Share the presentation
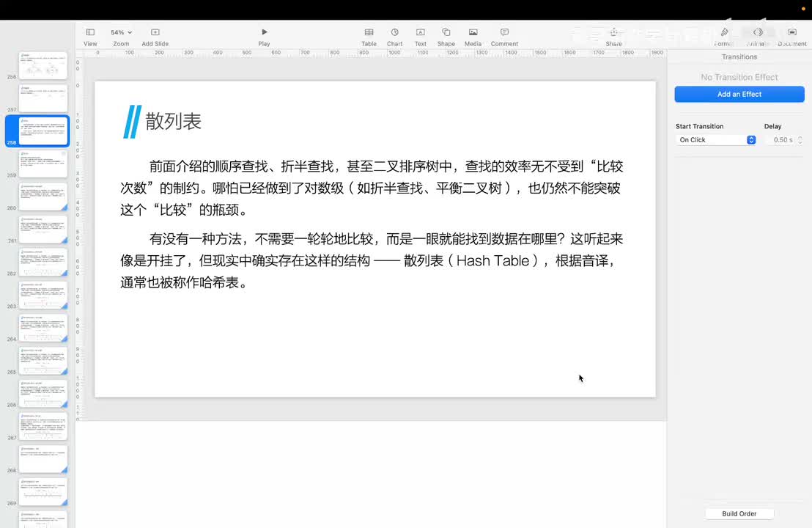Screen dimensions: 812x528 coord(613,37)
